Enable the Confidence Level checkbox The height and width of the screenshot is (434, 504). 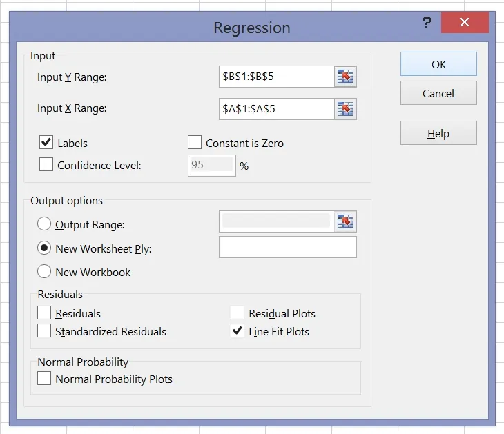[x=46, y=165]
